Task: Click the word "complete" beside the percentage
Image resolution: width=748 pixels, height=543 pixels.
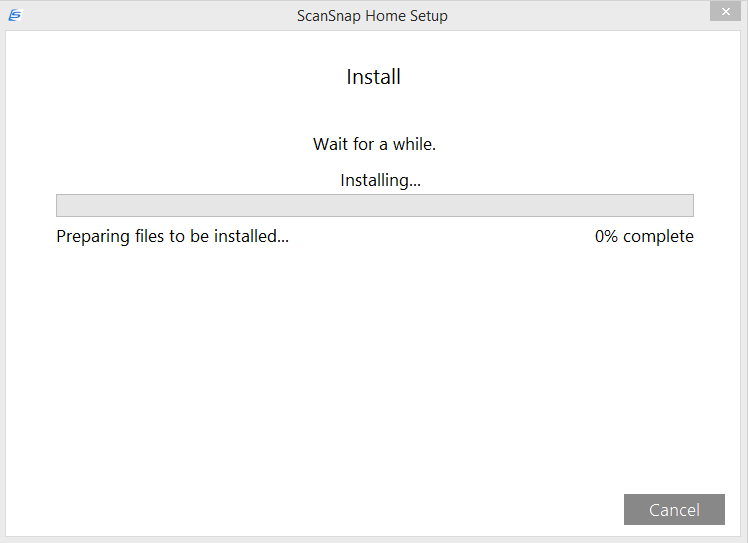Action: (658, 237)
